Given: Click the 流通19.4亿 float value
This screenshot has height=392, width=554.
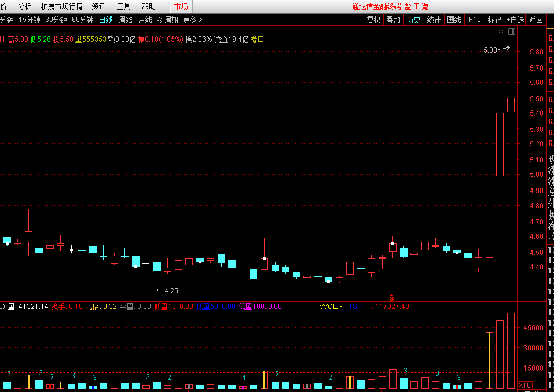Looking at the screenshot, I should pyautogui.click(x=231, y=39).
